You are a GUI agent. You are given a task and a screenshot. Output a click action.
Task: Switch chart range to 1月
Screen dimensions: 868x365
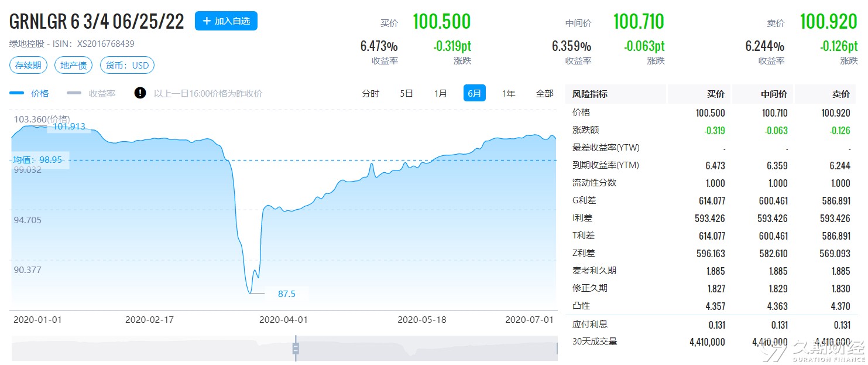click(x=440, y=93)
